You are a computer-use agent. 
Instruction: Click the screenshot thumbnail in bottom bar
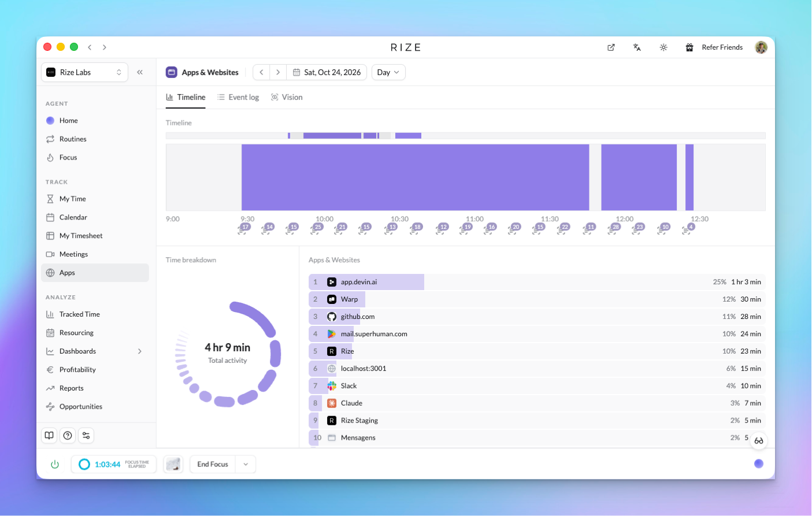173,465
